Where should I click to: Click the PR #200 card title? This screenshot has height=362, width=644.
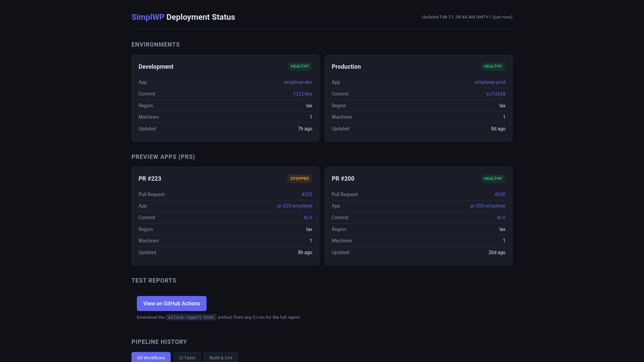pyautogui.click(x=343, y=179)
